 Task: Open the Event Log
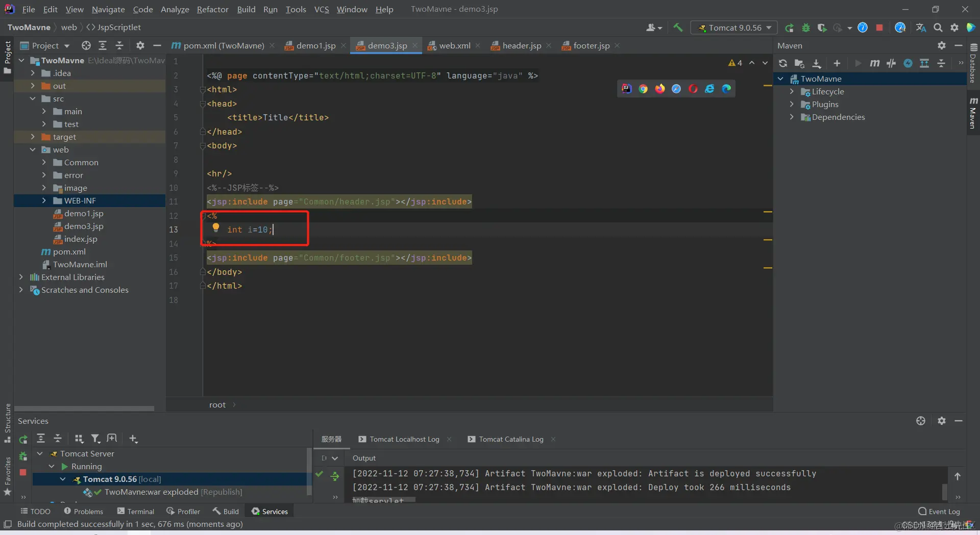[x=939, y=512]
